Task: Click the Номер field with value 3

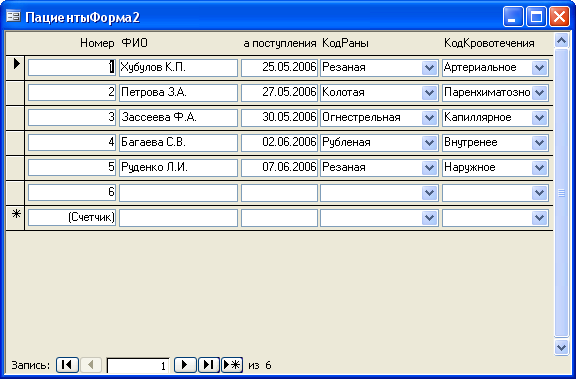Action: coord(72,118)
